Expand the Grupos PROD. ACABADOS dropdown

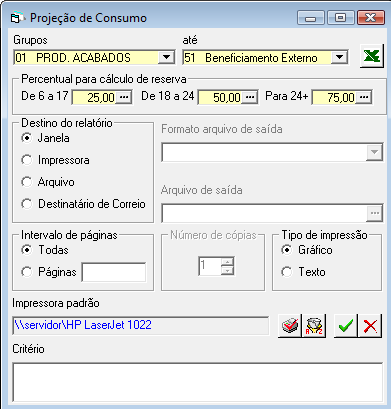tap(166, 58)
